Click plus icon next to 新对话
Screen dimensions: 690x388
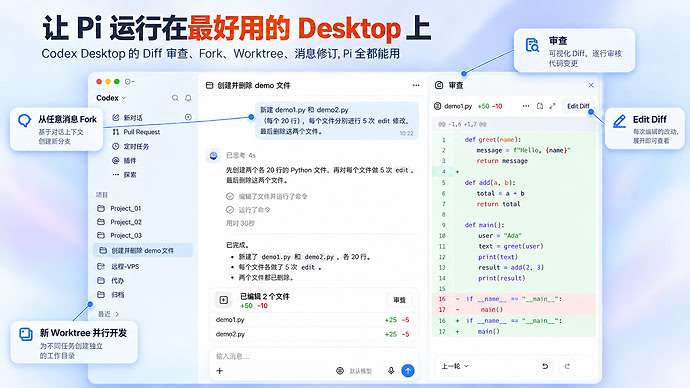pos(188,117)
